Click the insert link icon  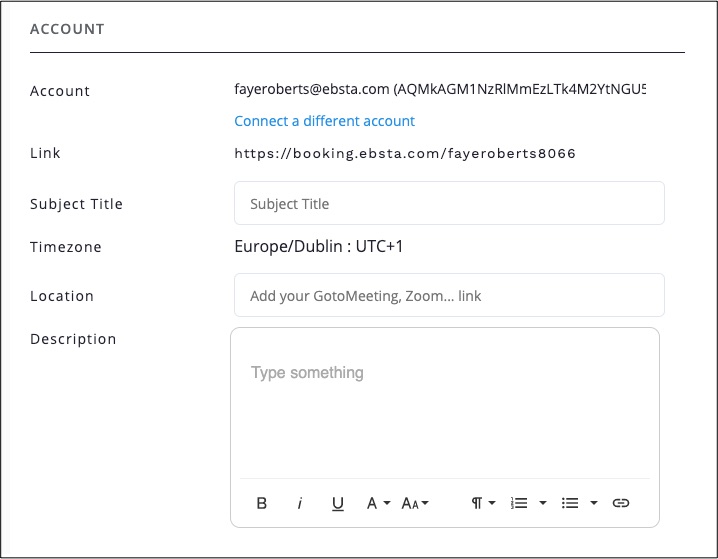click(621, 503)
